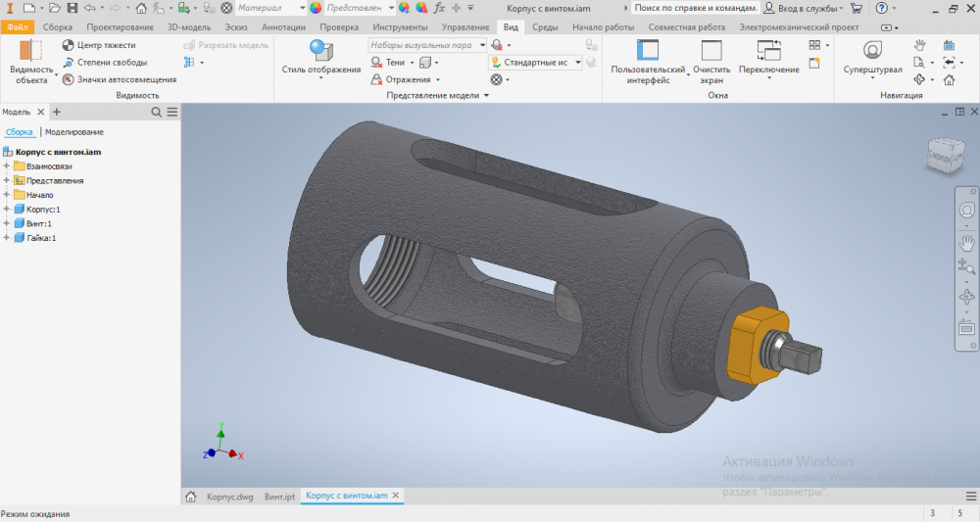This screenshot has height=522, width=980.
Task: Click the search icon in the Модель panel
Action: click(x=156, y=113)
